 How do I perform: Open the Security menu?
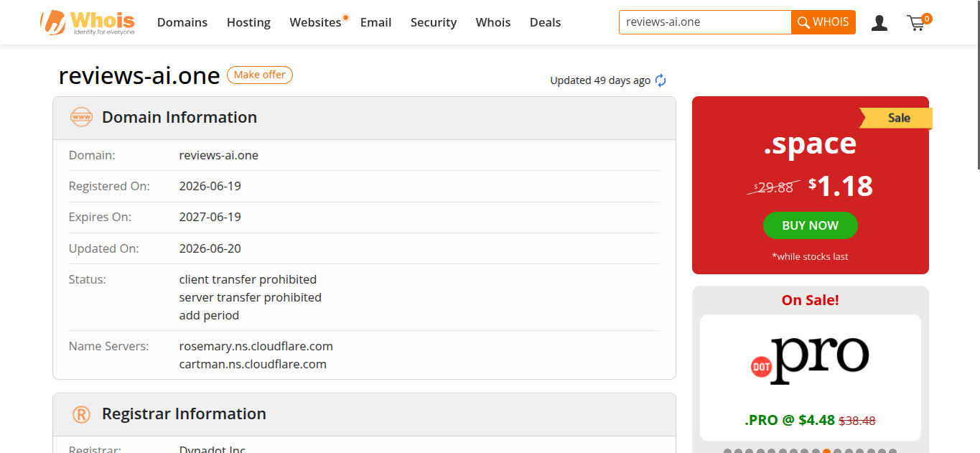pyautogui.click(x=434, y=22)
